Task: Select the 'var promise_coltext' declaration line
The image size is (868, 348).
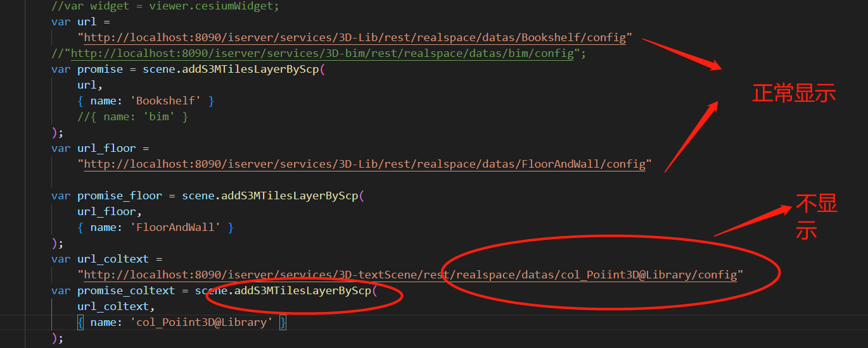Action: coord(214,290)
